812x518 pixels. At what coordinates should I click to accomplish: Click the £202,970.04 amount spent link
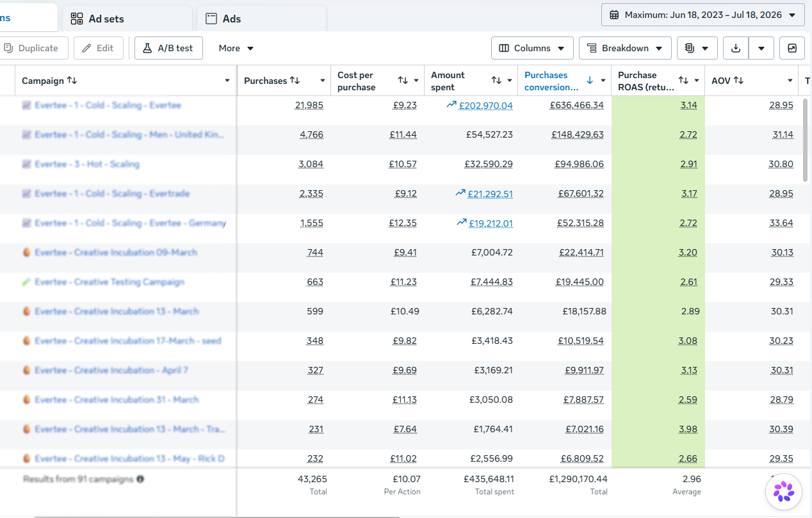[x=485, y=106]
